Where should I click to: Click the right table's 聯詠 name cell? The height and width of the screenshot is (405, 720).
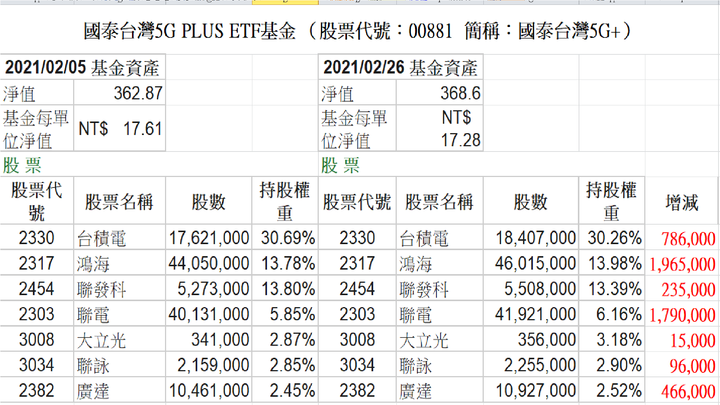(439, 365)
